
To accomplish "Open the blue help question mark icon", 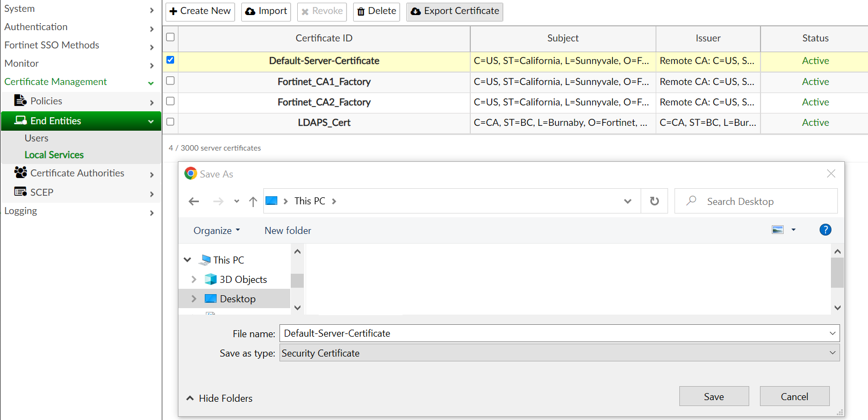I will (x=825, y=230).
